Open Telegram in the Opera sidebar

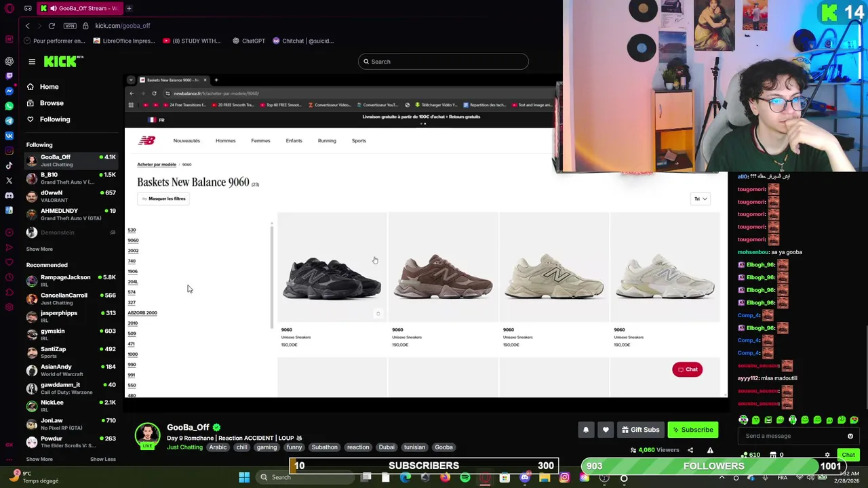tap(9, 121)
